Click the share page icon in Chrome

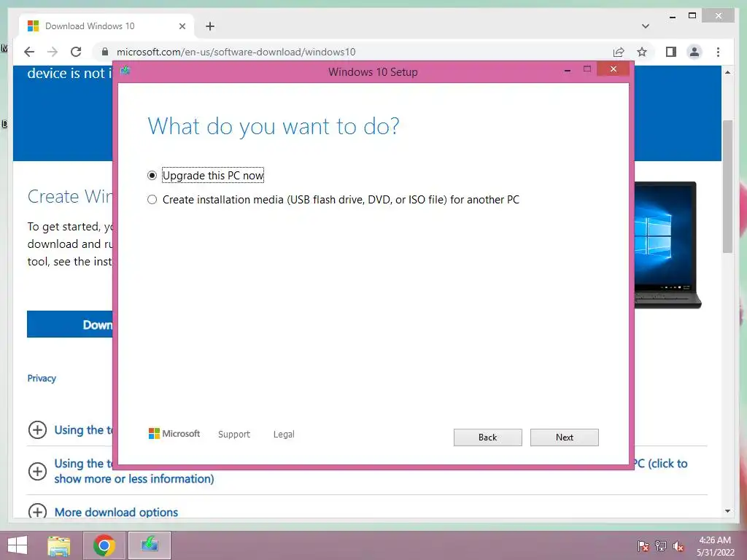pos(619,52)
